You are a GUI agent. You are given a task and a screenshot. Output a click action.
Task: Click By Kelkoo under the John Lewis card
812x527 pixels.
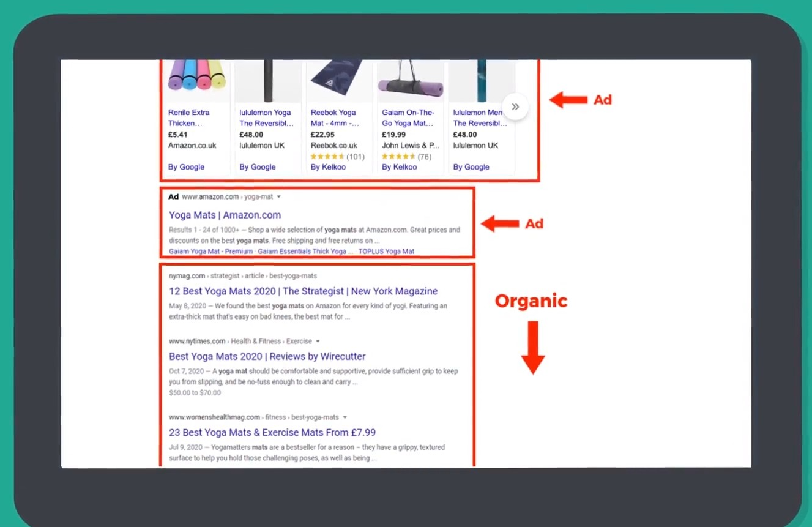tap(400, 167)
